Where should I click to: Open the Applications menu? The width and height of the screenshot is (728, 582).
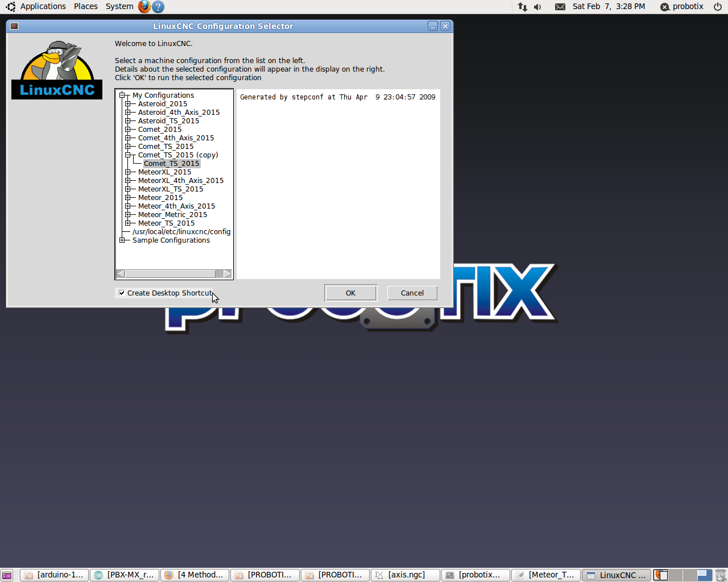click(x=43, y=7)
